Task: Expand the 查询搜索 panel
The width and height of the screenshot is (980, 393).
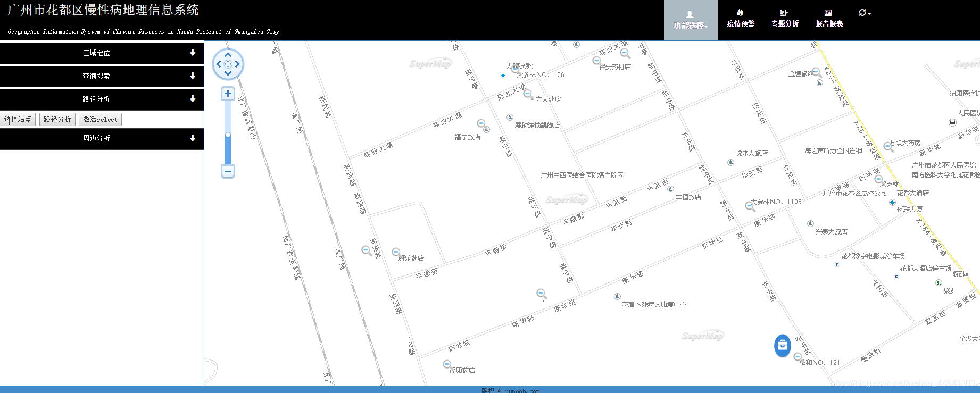Action: (102, 77)
